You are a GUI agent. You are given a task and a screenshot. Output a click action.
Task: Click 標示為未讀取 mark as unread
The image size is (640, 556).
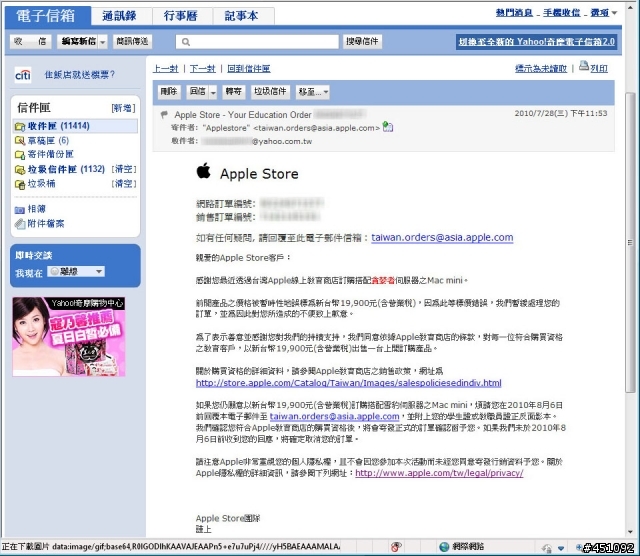coord(541,69)
